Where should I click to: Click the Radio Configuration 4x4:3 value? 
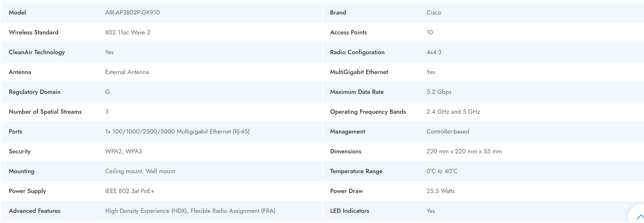434,52
